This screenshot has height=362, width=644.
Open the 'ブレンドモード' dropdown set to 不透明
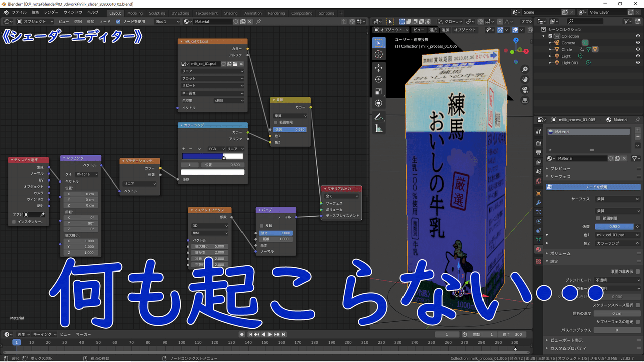click(617, 280)
